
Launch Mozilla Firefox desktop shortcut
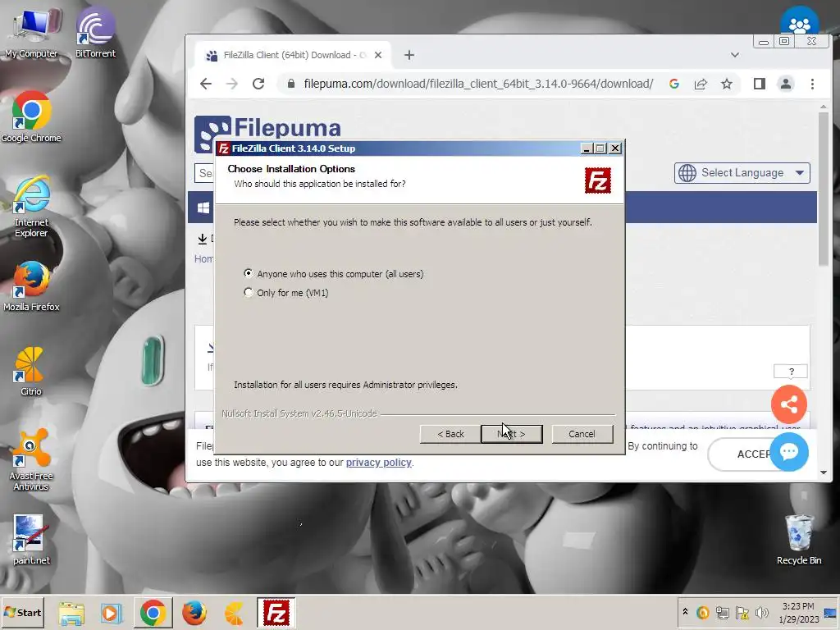31,286
